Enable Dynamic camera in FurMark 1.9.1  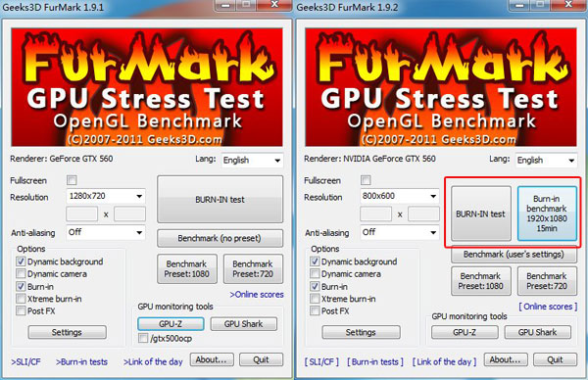[x=21, y=273]
